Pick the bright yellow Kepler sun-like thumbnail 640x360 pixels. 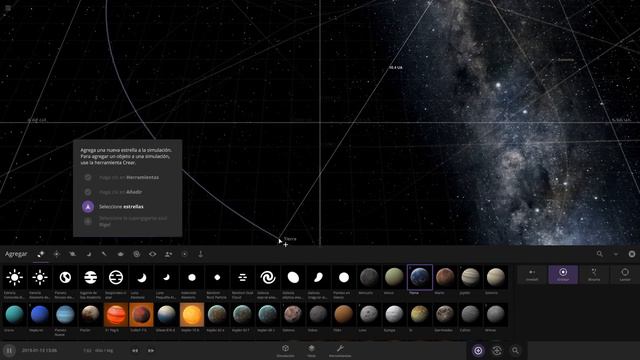tap(192, 315)
